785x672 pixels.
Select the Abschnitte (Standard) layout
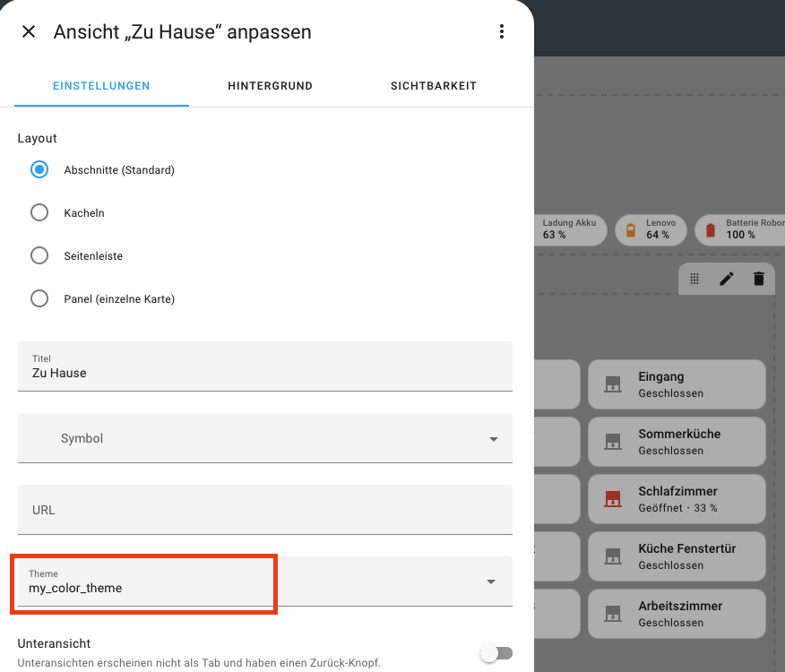point(39,169)
